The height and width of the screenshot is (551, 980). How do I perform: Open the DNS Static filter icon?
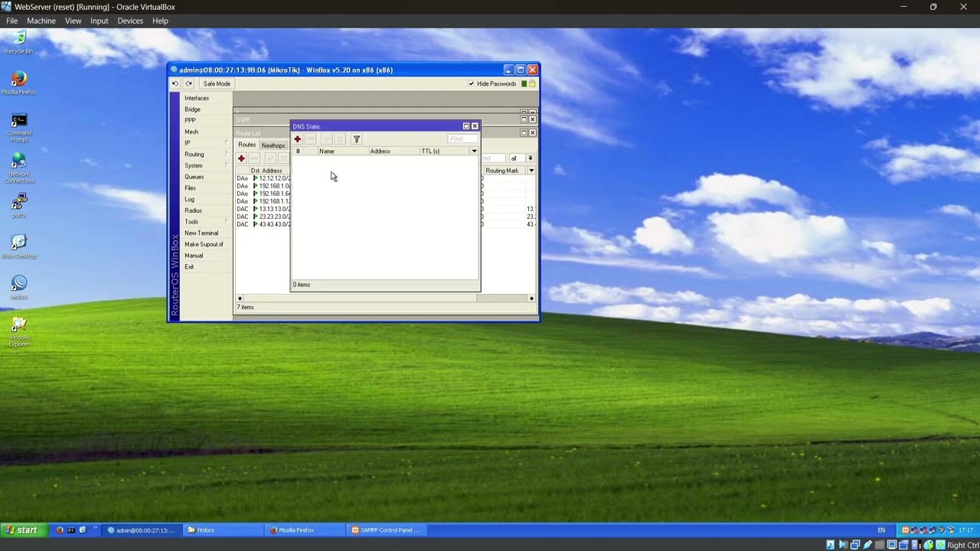coord(356,139)
